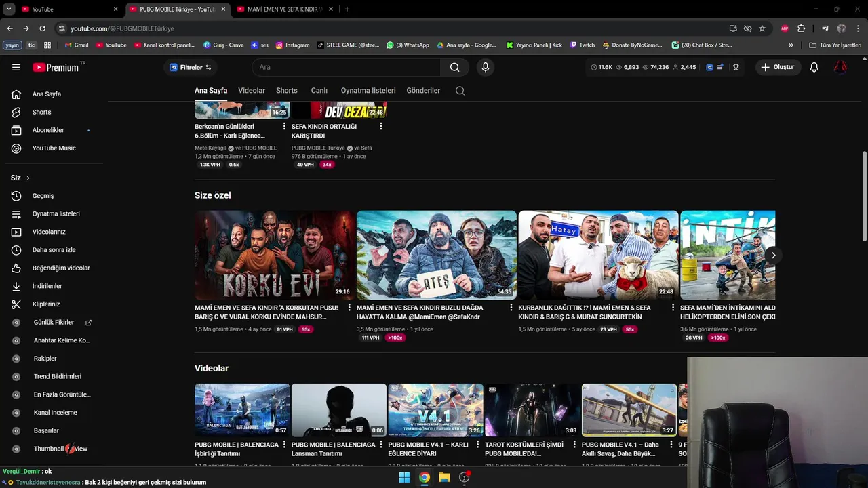
Task: Start voice search with microphone icon
Action: click(x=485, y=67)
